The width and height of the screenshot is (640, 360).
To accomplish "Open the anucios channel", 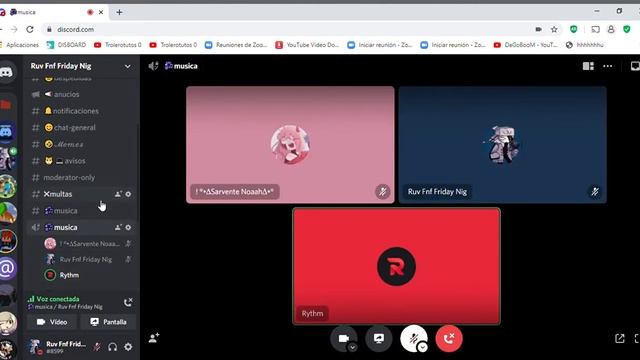I will pyautogui.click(x=81, y=94).
